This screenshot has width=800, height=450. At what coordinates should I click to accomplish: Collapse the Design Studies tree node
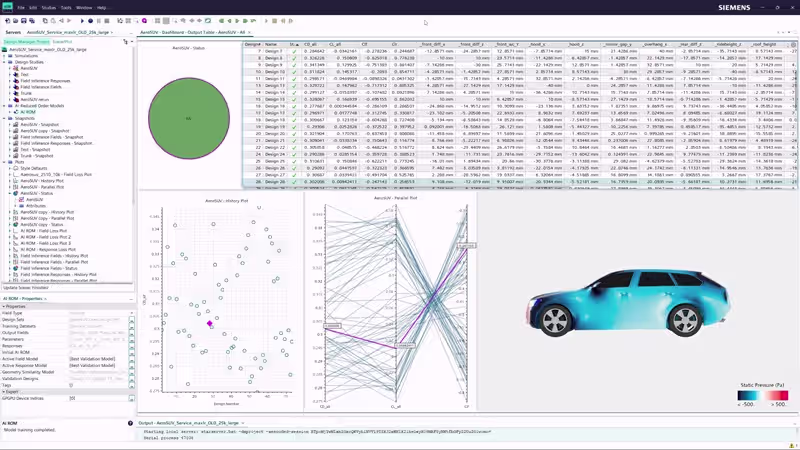click(x=5, y=62)
